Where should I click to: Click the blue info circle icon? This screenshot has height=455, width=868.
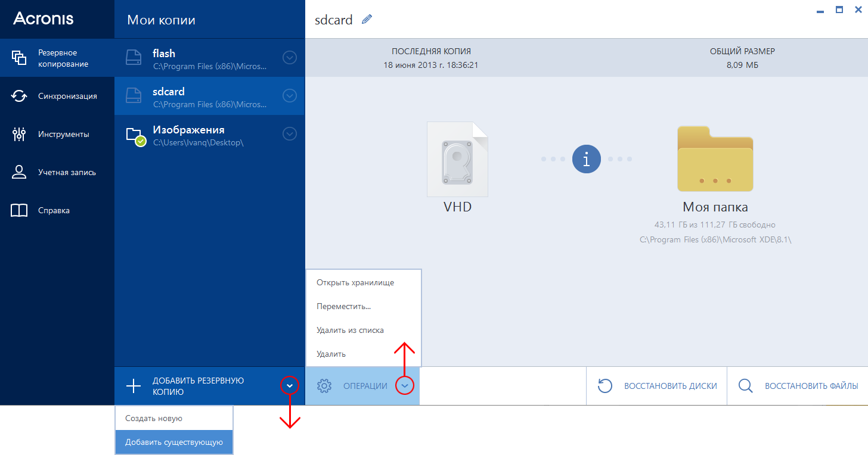pyautogui.click(x=587, y=159)
